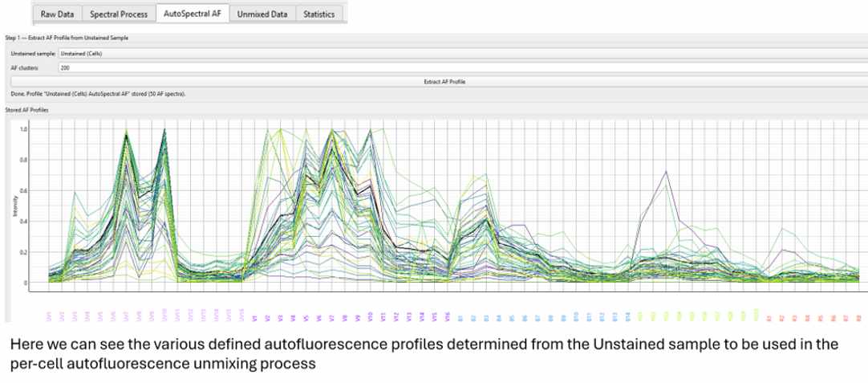Click the B14 detector label on the x-axis
The image size is (868, 383).
(628, 318)
